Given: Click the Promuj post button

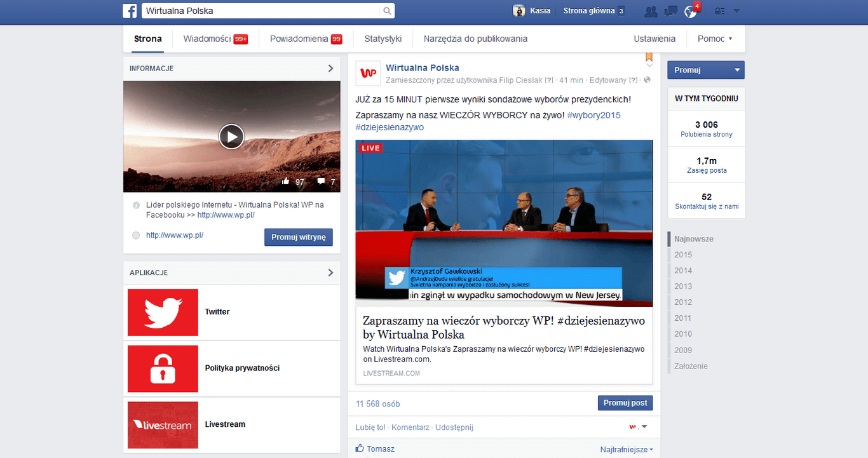Looking at the screenshot, I should 625,403.
